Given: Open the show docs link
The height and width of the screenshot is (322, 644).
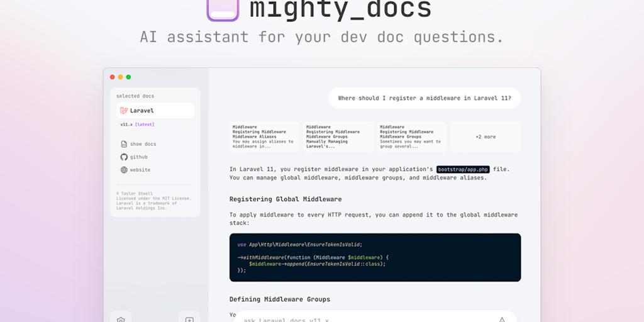Looking at the screenshot, I should click(x=143, y=144).
